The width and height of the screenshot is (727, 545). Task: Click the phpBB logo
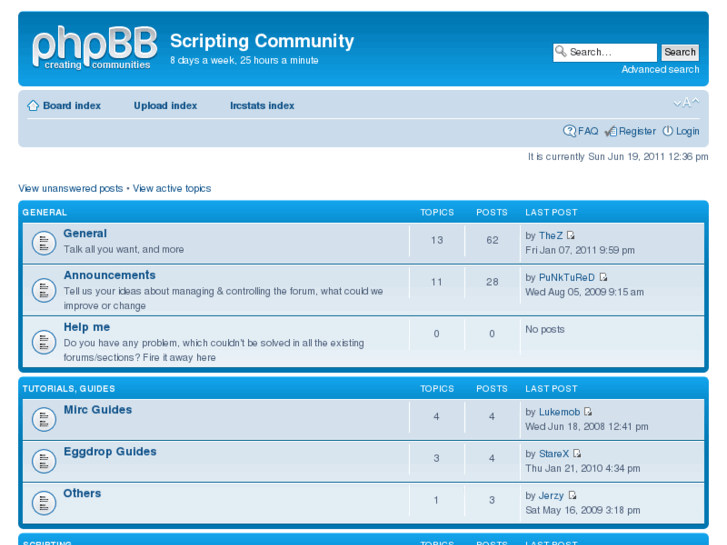95,48
